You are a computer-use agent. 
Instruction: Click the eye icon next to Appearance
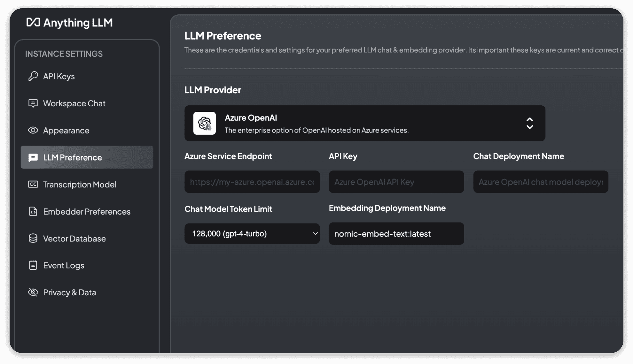point(33,130)
